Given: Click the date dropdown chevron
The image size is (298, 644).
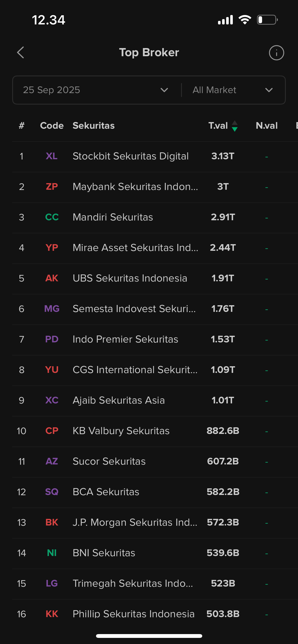Looking at the screenshot, I should click(164, 90).
